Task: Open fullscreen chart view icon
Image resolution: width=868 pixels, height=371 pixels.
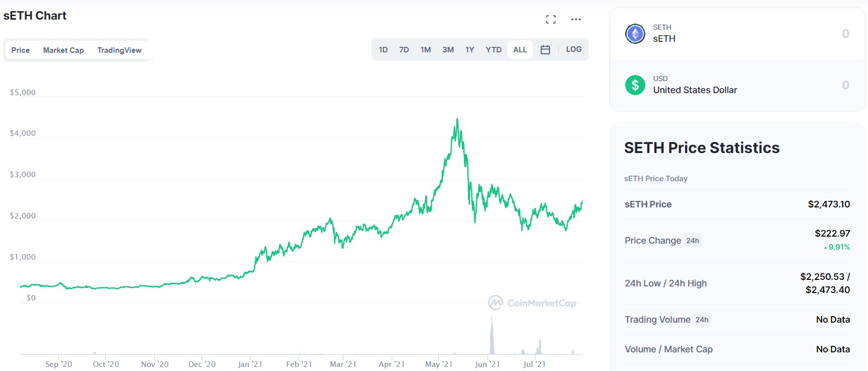Action: click(551, 20)
